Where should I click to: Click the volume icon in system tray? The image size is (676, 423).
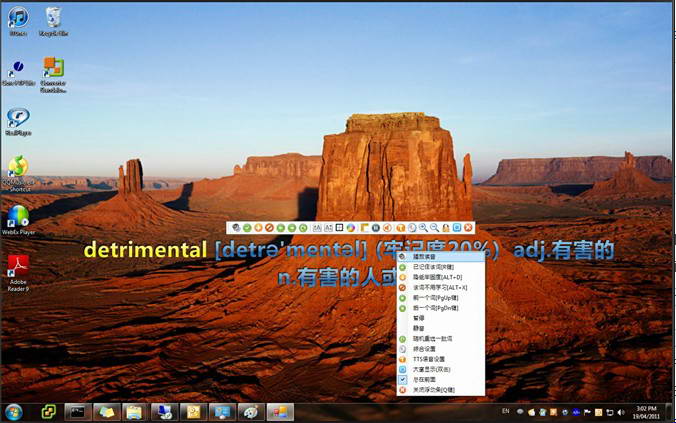point(621,412)
